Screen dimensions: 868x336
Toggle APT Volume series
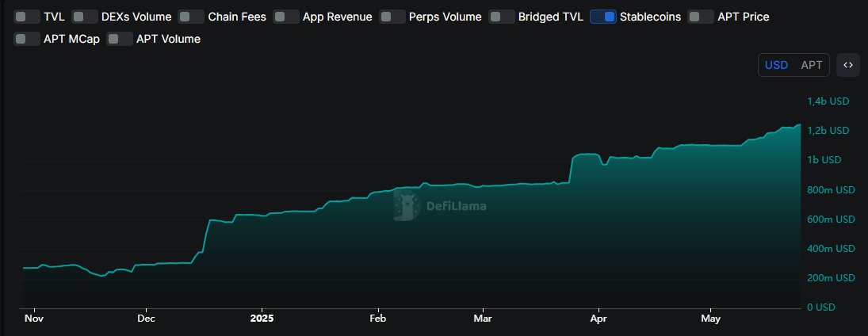(x=120, y=39)
